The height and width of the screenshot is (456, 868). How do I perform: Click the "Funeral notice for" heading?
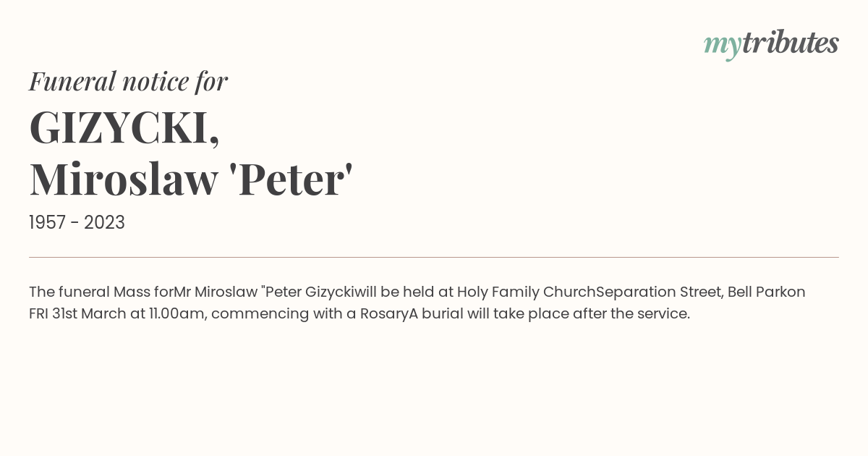pyautogui.click(x=128, y=81)
